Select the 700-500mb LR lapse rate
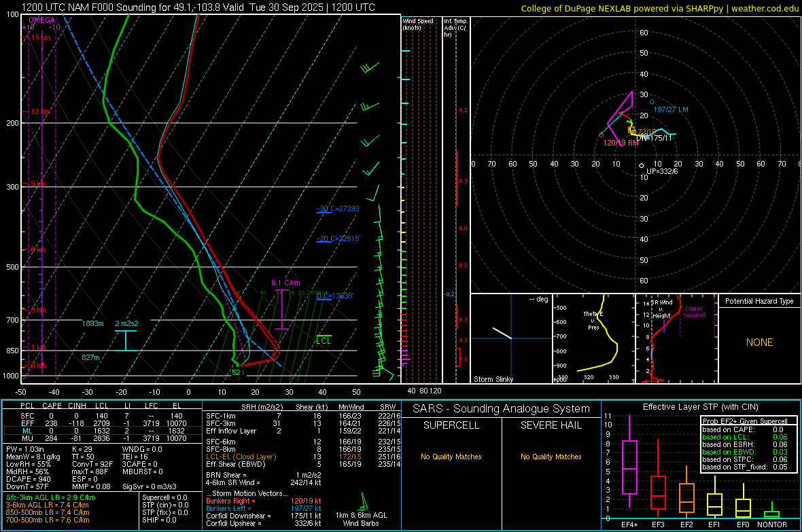 coord(48,520)
